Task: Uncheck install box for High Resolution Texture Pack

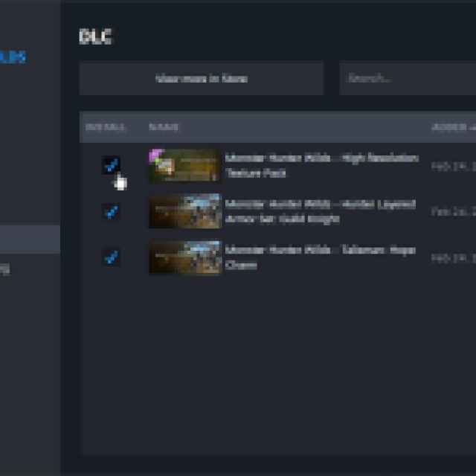Action: click(x=111, y=165)
